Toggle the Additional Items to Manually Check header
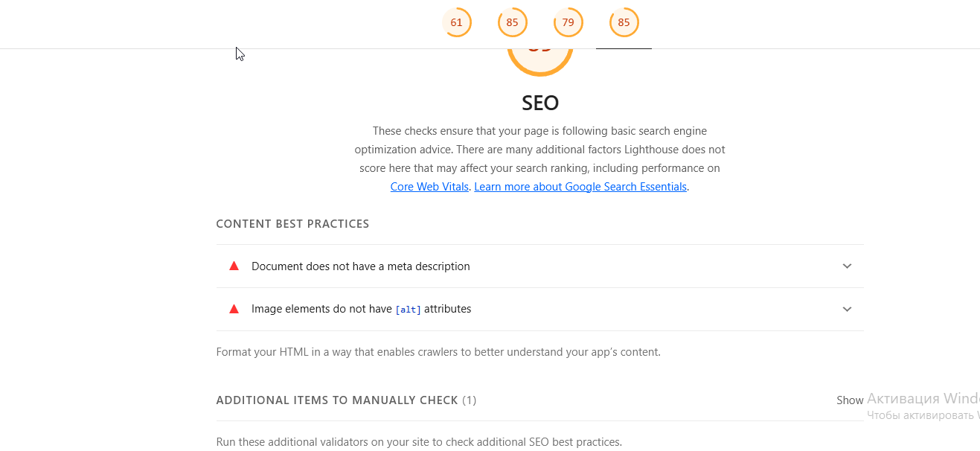 click(337, 400)
